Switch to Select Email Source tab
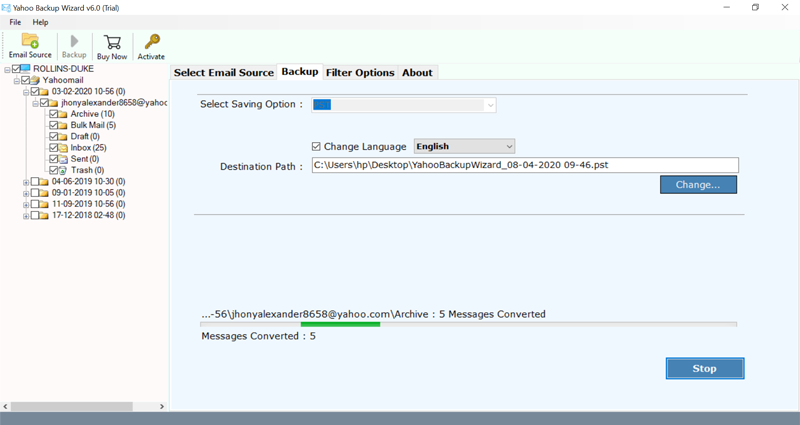The width and height of the screenshot is (800, 425). tap(223, 72)
